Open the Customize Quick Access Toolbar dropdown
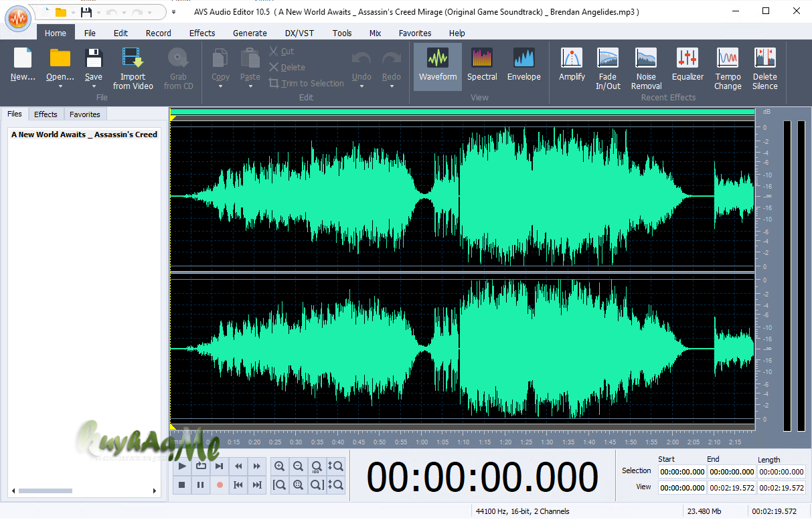The height and width of the screenshot is (522, 812). (174, 13)
